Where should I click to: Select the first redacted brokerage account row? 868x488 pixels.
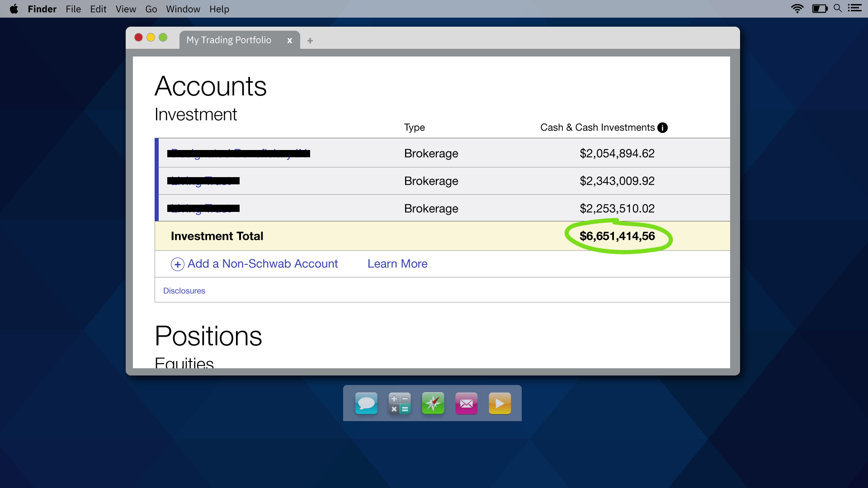(239, 154)
